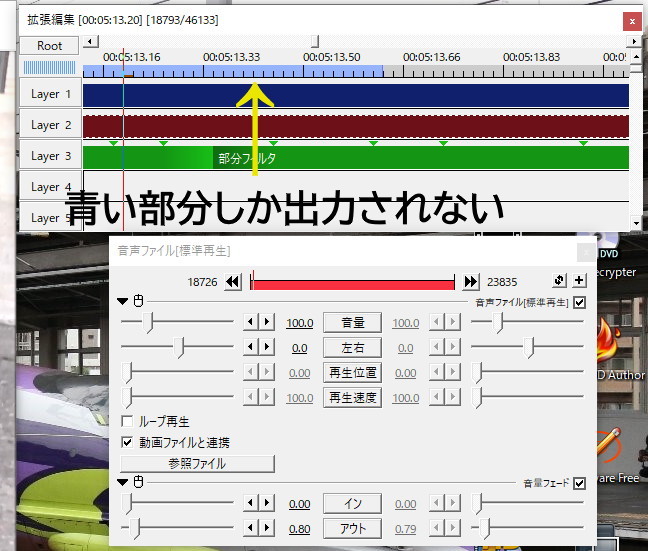The image size is (648, 551).
Task: Jump to previous object with rewind arrows
Action: click(x=233, y=282)
